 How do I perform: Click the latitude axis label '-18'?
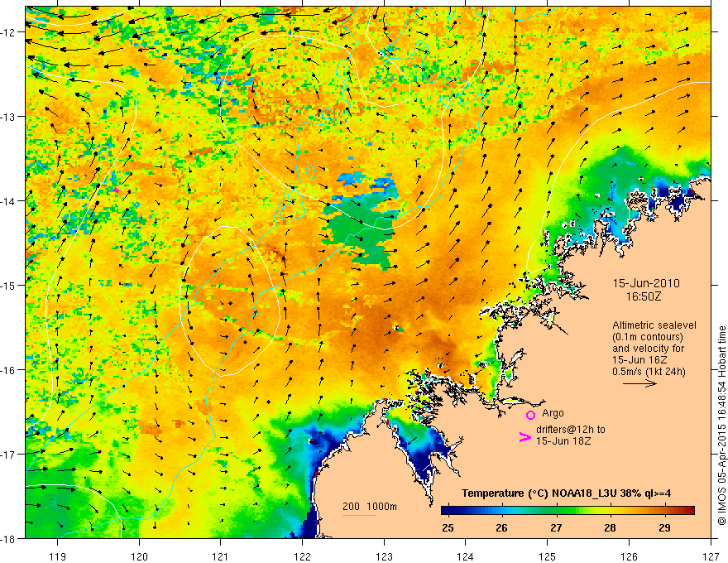[8, 538]
